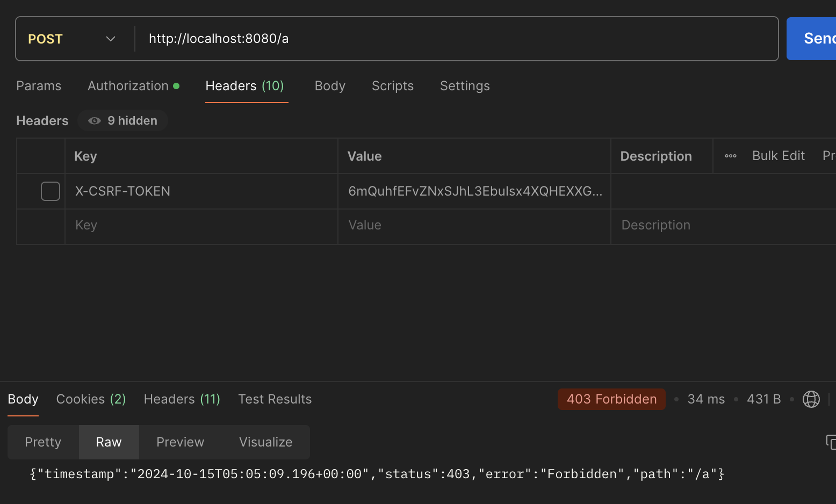View response Cookies tab
Viewport: 836px width, 504px height.
tap(91, 399)
